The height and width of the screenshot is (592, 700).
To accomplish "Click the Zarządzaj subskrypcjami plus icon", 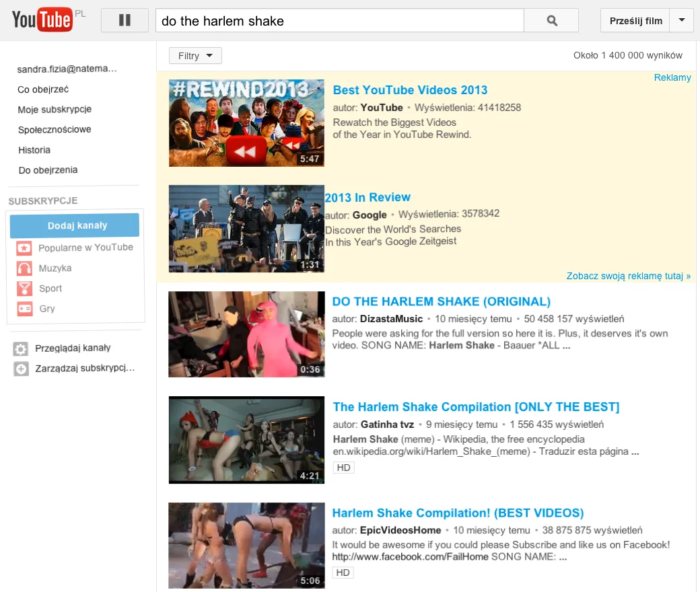I will click(21, 369).
